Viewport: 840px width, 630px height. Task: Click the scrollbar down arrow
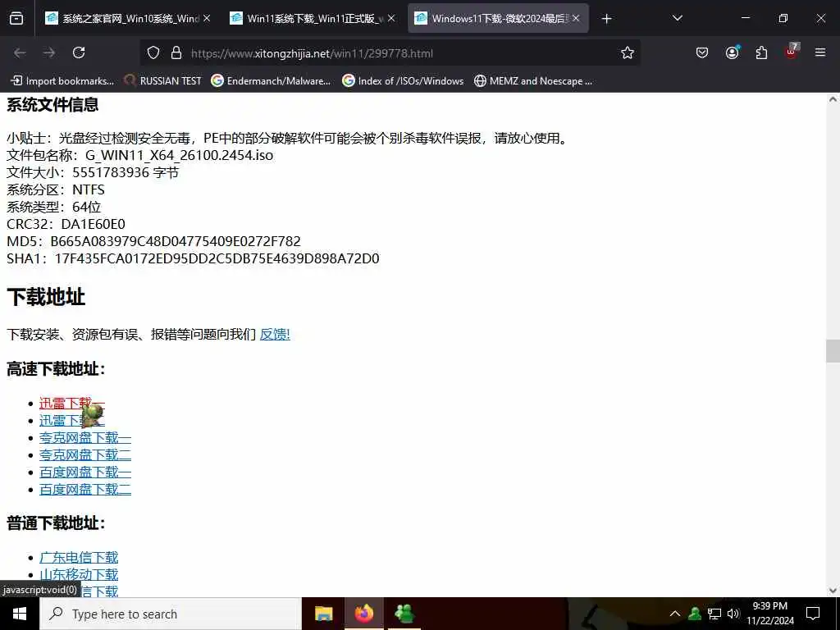[833, 591]
